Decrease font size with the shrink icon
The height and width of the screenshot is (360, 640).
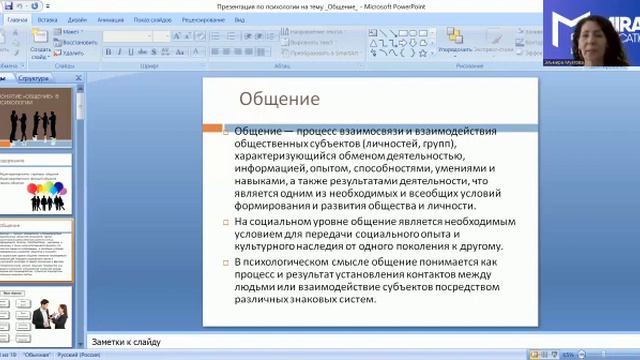tap(188, 36)
